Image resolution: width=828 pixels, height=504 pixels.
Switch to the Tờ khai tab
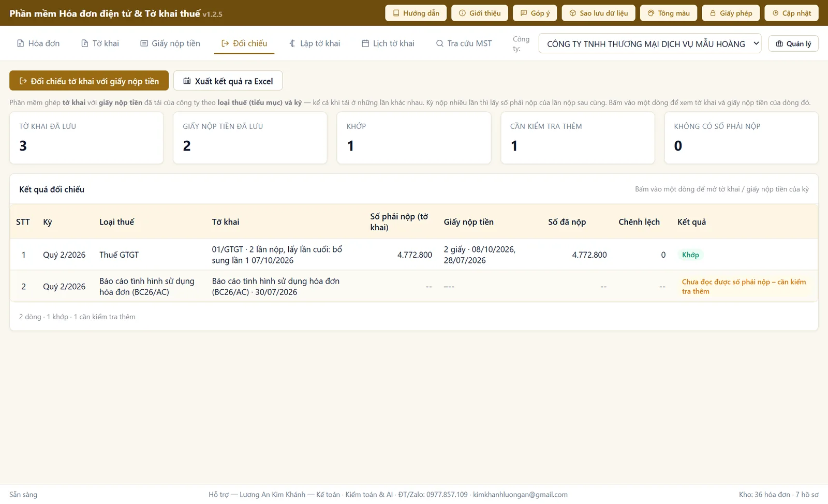100,43
